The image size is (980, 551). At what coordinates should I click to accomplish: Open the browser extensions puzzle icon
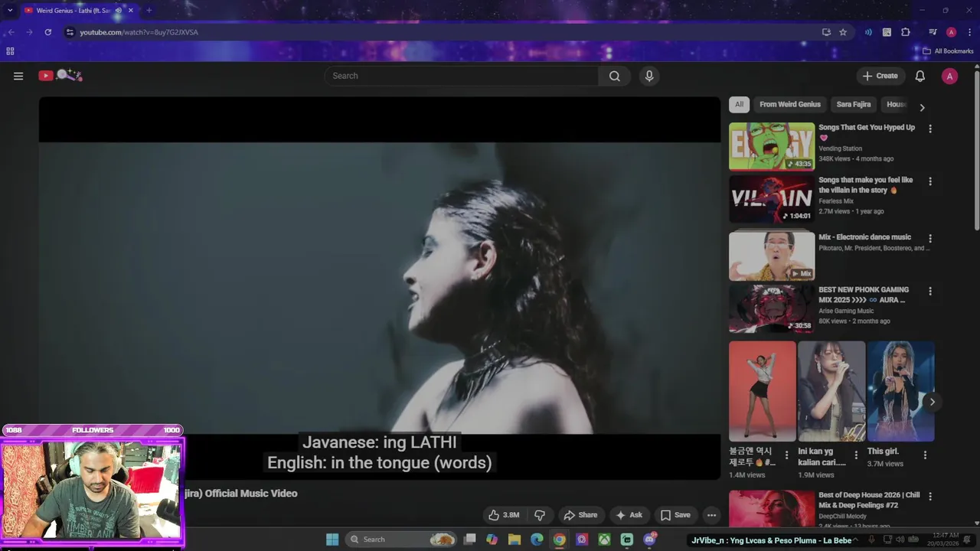[x=906, y=32]
